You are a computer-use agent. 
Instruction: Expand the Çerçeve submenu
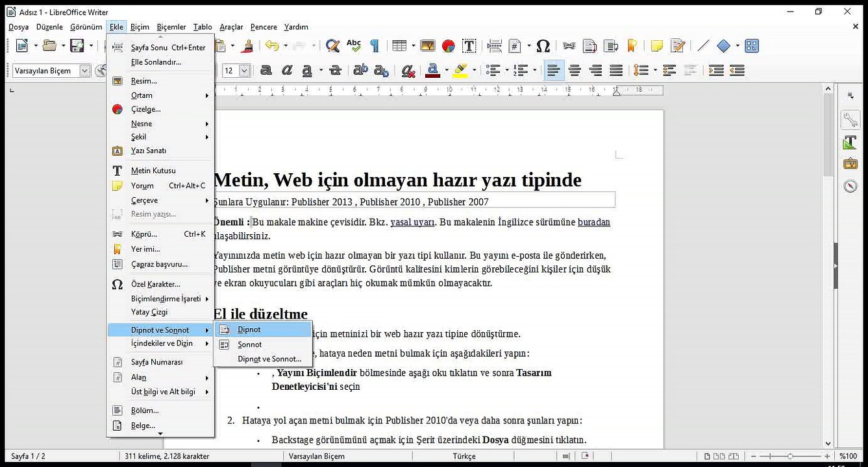coord(160,200)
